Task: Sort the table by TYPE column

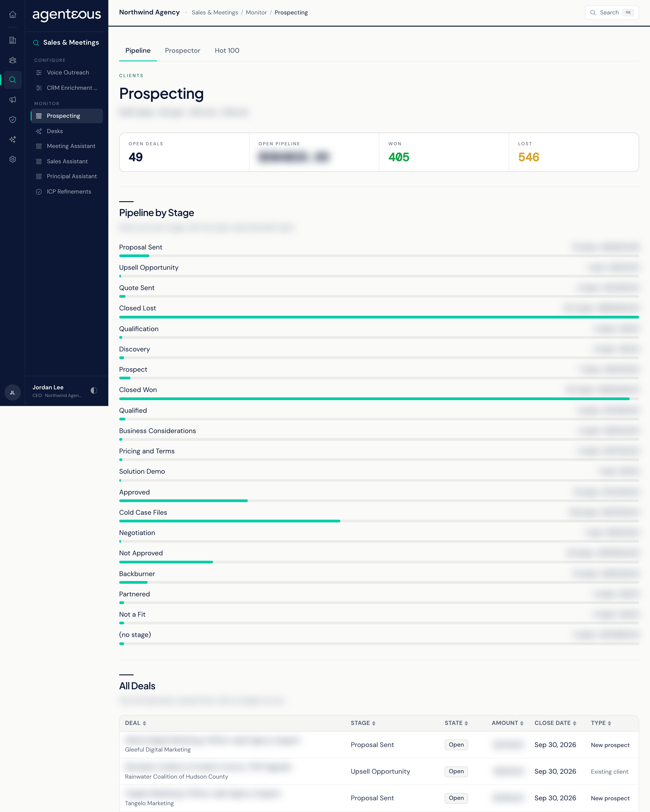Action: point(601,723)
